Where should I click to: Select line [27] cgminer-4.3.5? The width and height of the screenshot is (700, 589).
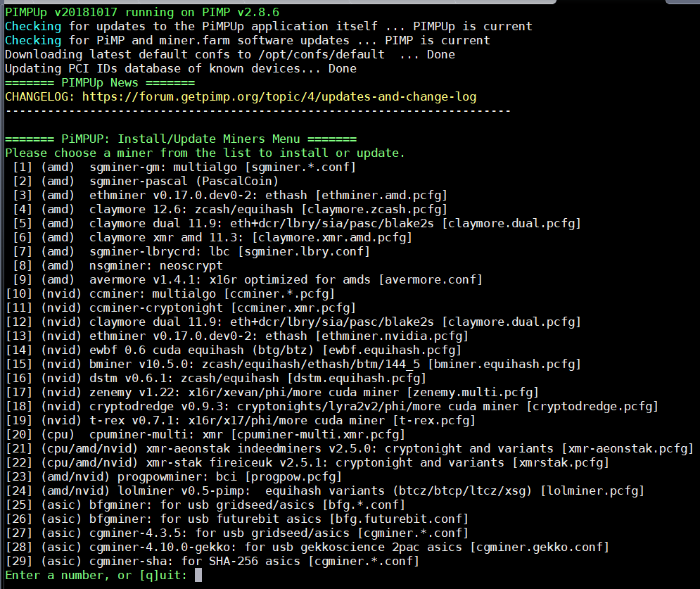pos(237,533)
